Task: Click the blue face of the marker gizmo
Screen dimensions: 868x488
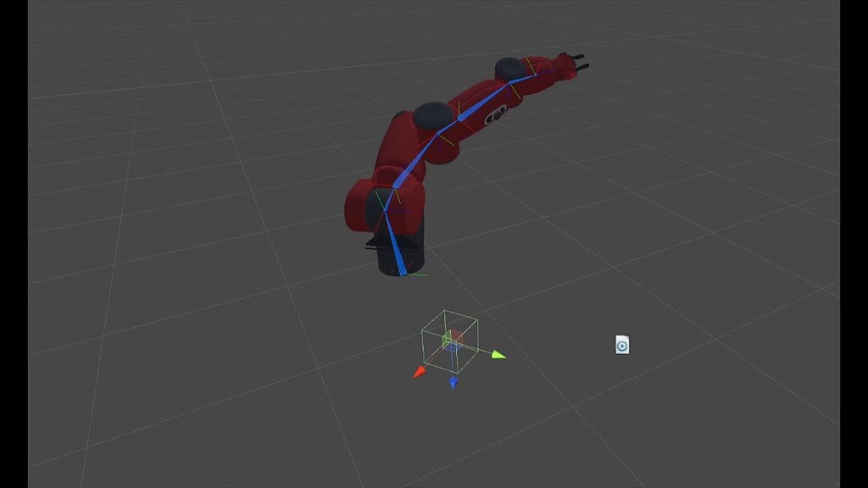Action: point(453,347)
